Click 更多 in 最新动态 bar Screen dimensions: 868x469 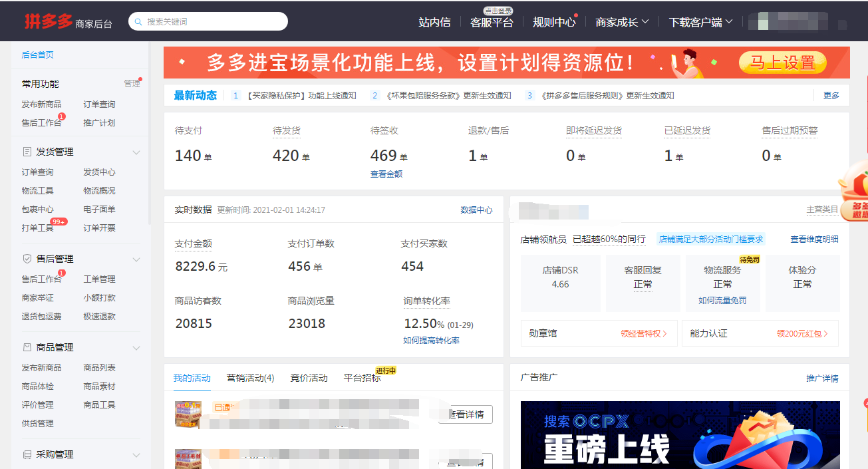click(x=831, y=96)
